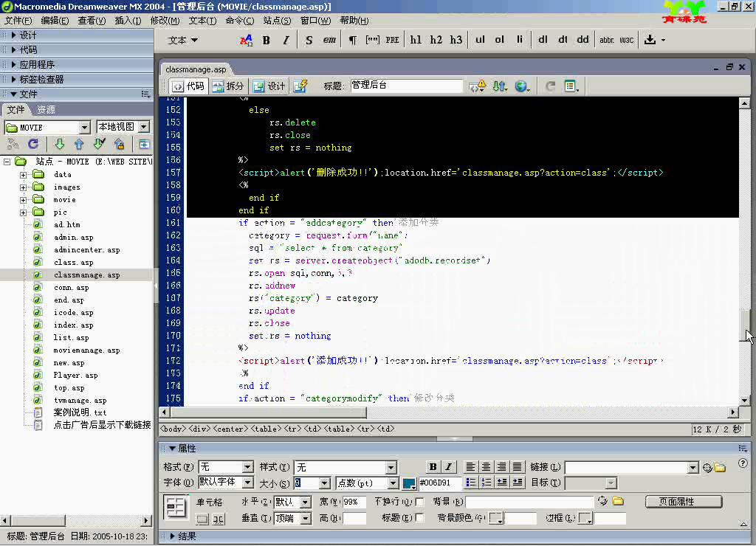Click the Check In files icon
Image resolution: width=756 pixels, height=546 pixels.
(119, 144)
